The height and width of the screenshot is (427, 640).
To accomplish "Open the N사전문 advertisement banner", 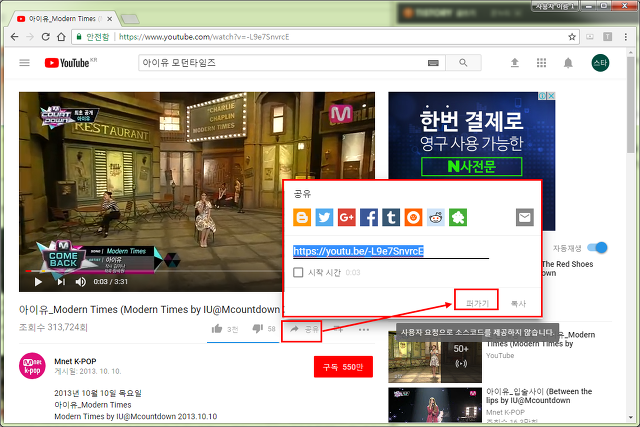I will [x=471, y=161].
